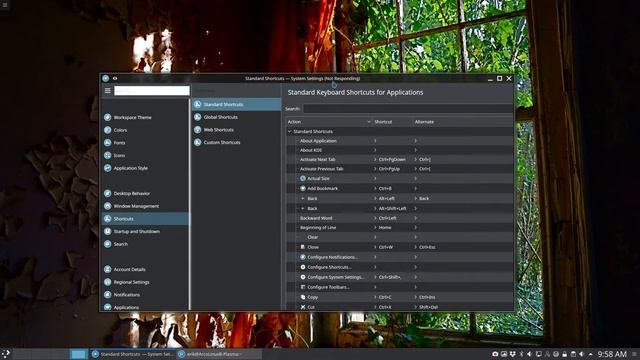
Task: Click the Shortcut column header
Action: point(392,122)
